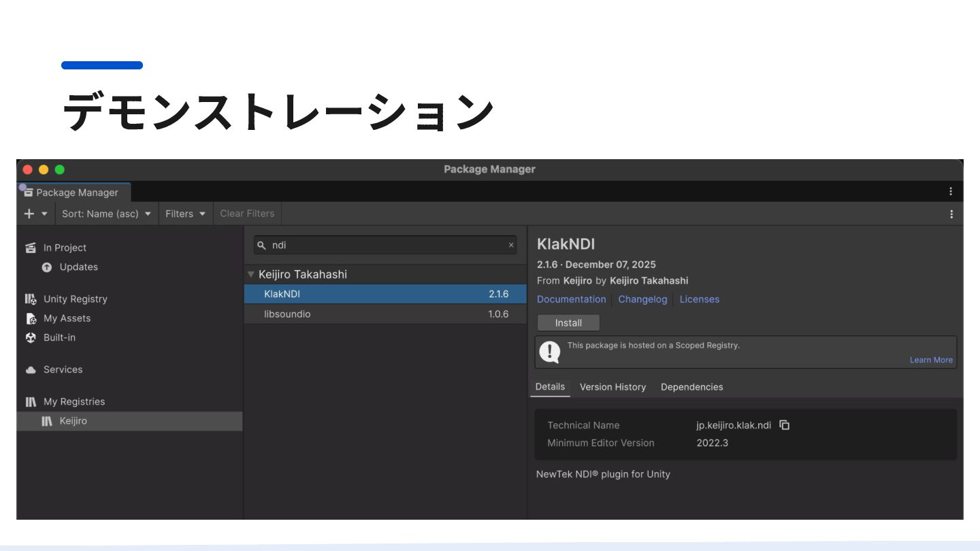
Task: Select the Keijiro registry entry
Action: (x=129, y=421)
